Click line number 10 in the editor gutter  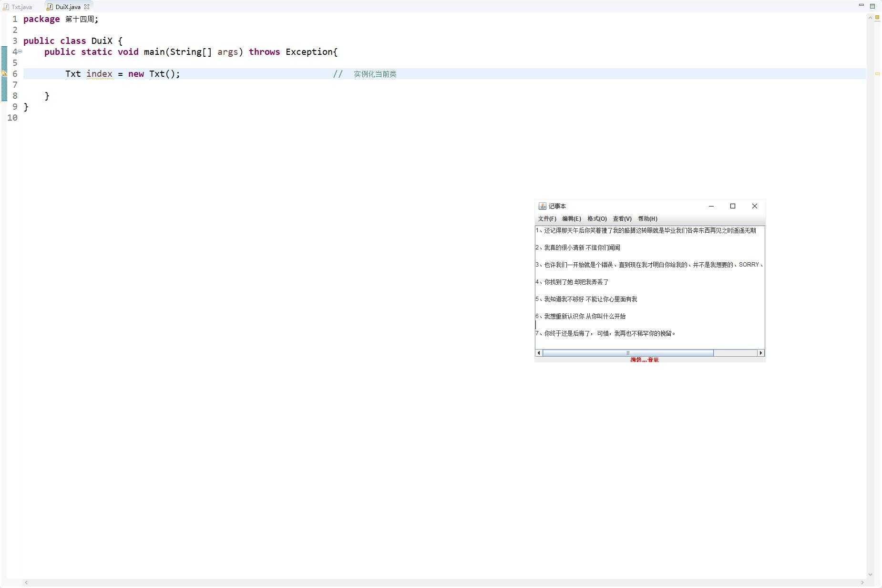click(12, 118)
